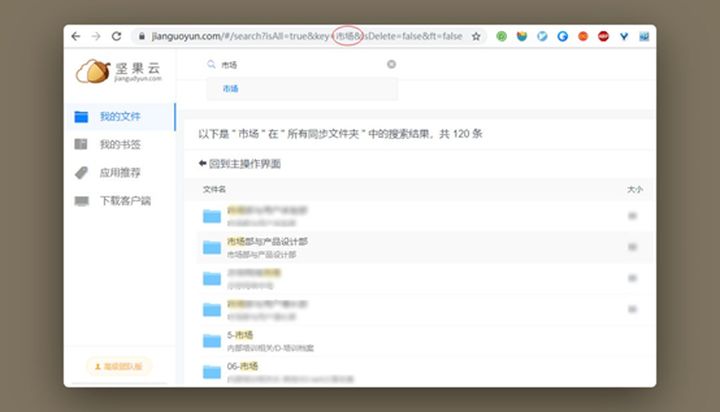720x412 pixels.
Task: Click the folder icon of 5-市场
Action: [x=211, y=340]
